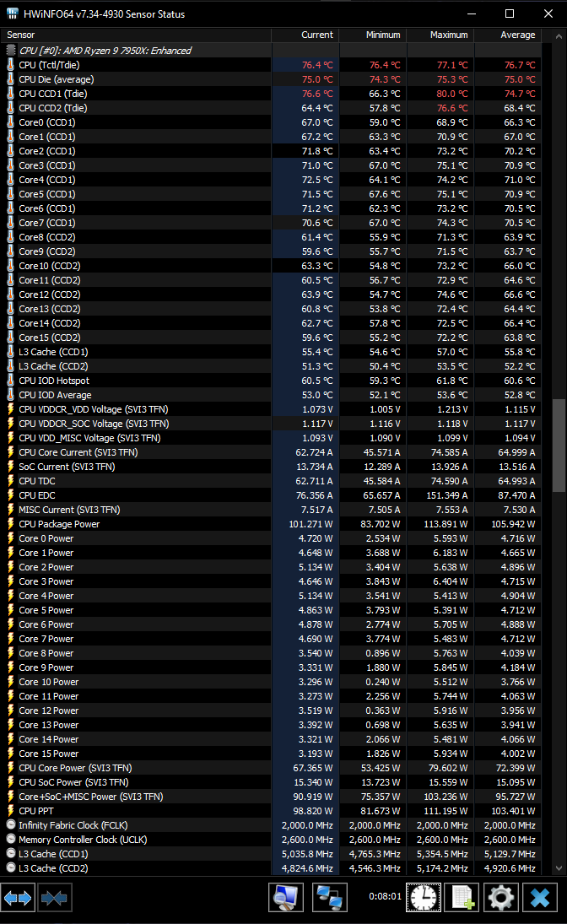This screenshot has width=567, height=924.
Task: Select CPU VDDCR_VDD Voltage (SVI3 TFN) row
Action: click(271, 409)
